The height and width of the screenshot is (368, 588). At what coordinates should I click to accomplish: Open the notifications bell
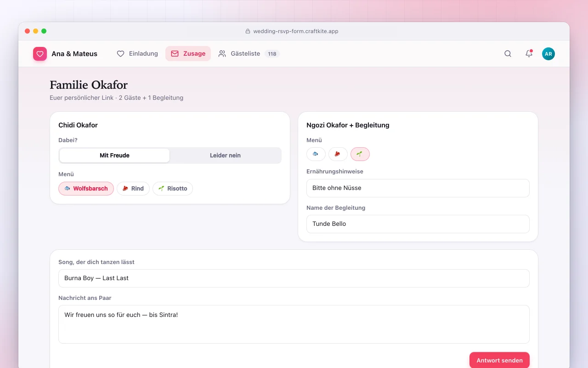(529, 54)
